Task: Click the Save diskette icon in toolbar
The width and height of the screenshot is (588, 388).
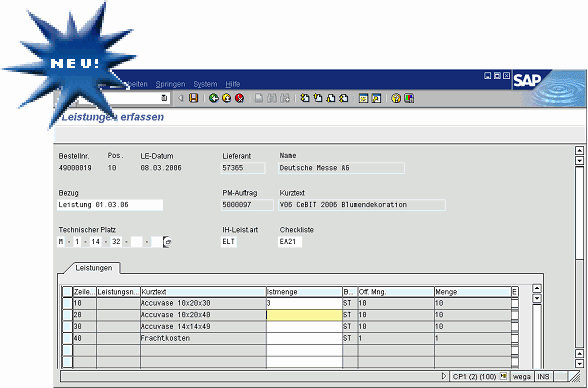Action: coord(194,98)
